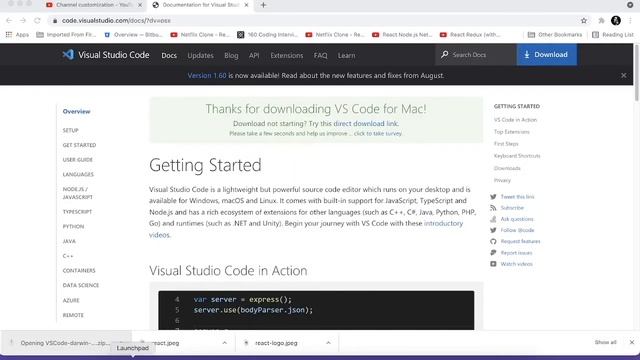Open Learn in the top navigation
640x360 pixels.
point(347,56)
